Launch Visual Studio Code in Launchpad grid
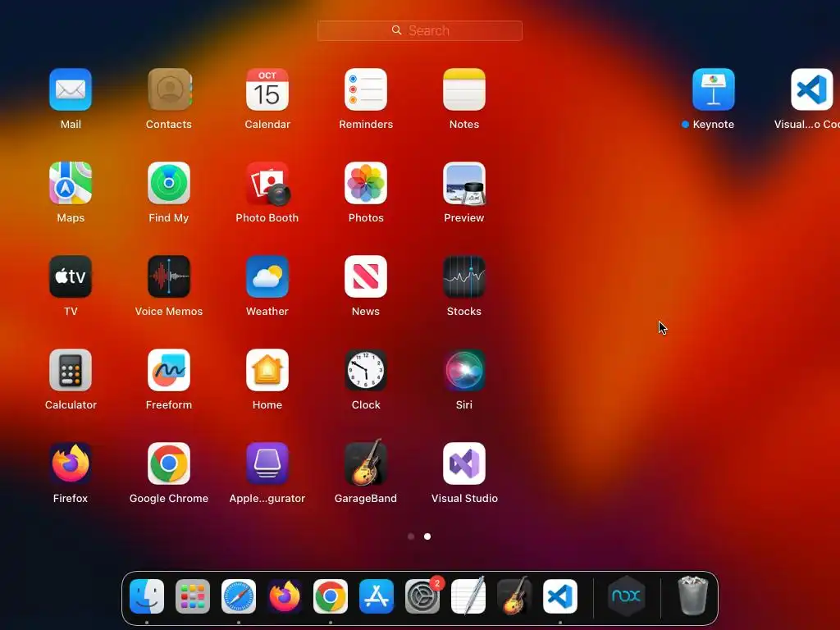Screen dimensions: 840x630 click(x=812, y=89)
